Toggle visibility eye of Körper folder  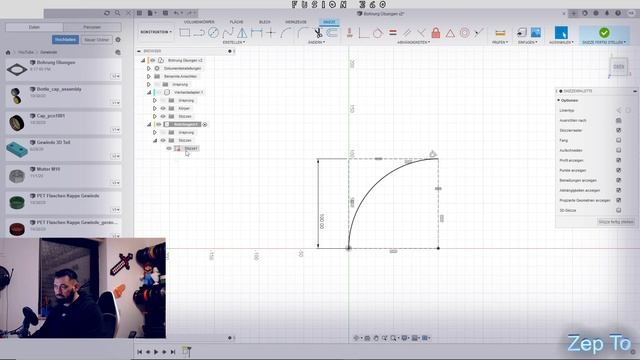[163, 109]
